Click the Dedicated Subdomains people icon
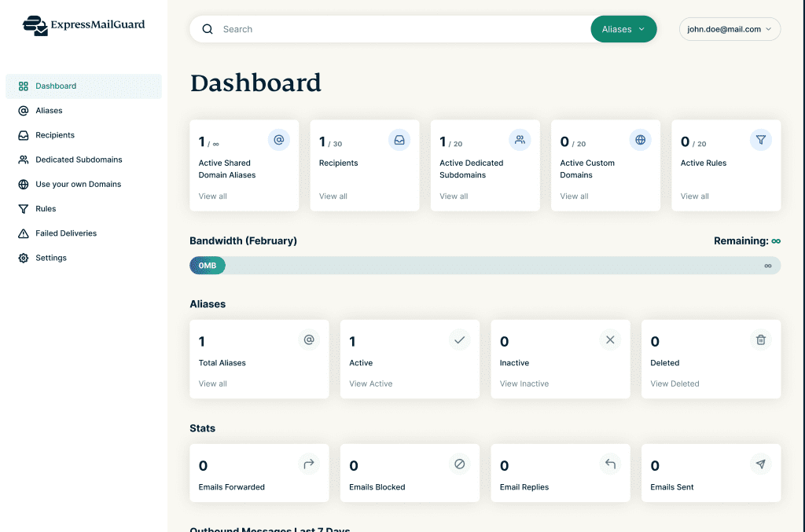 (24, 159)
